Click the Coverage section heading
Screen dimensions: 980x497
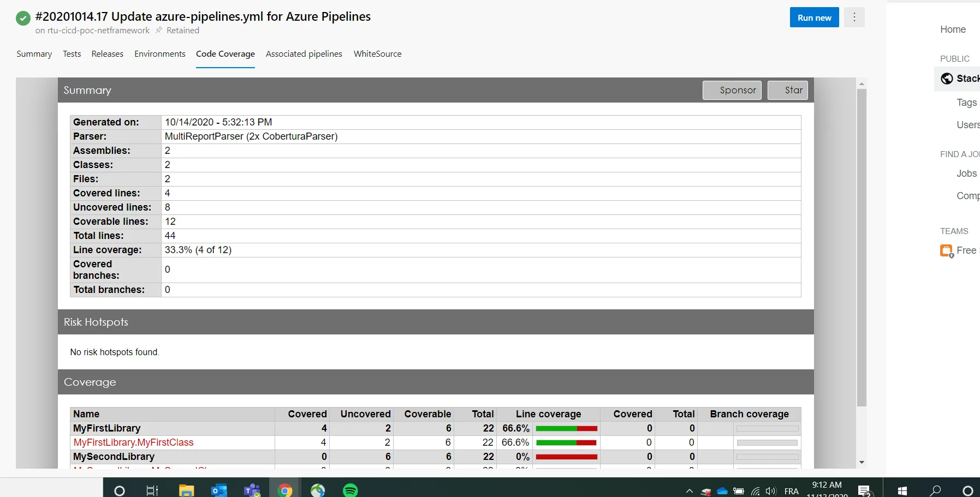tap(90, 382)
